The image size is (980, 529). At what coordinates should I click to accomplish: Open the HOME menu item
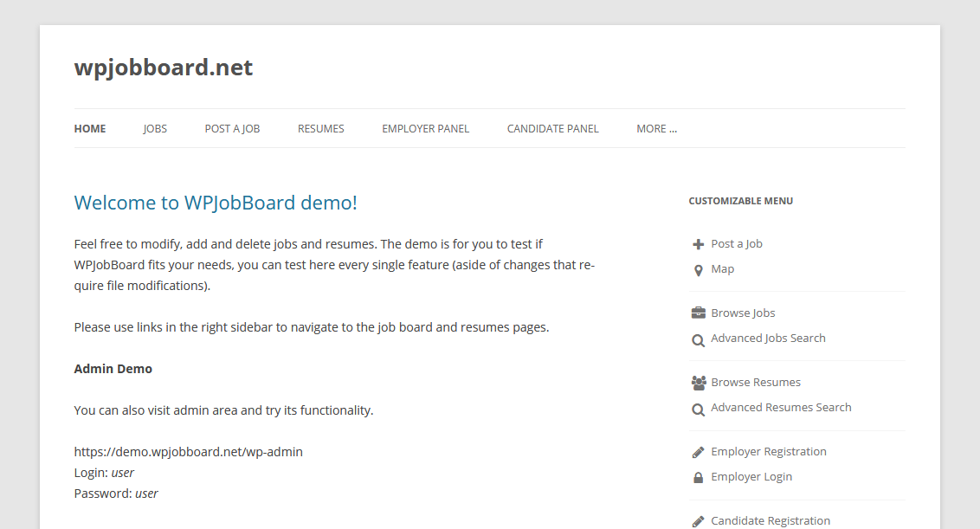tap(90, 129)
